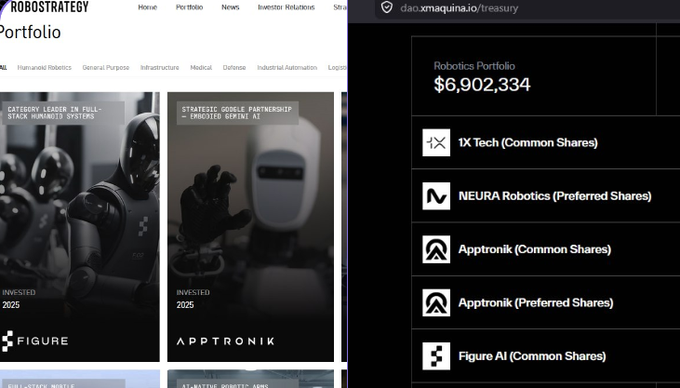The width and height of the screenshot is (680, 388).
Task: Click the $6,902,334 portfolio value
Action: 482,85
